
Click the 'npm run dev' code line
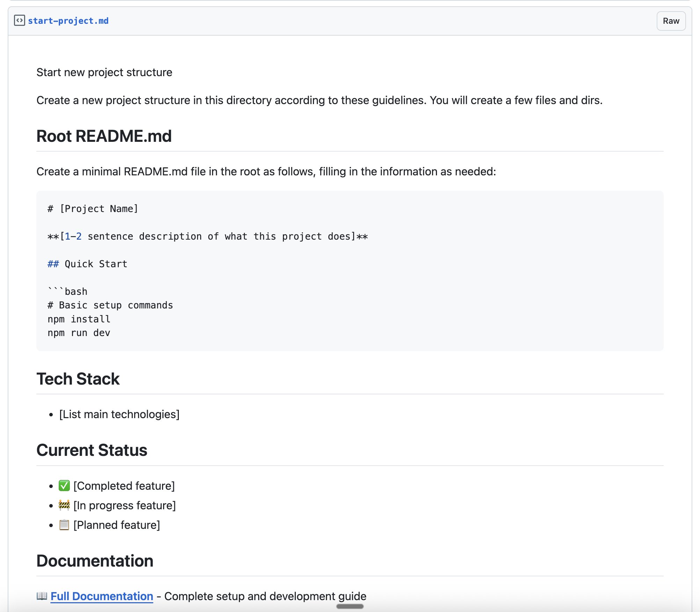(x=79, y=333)
